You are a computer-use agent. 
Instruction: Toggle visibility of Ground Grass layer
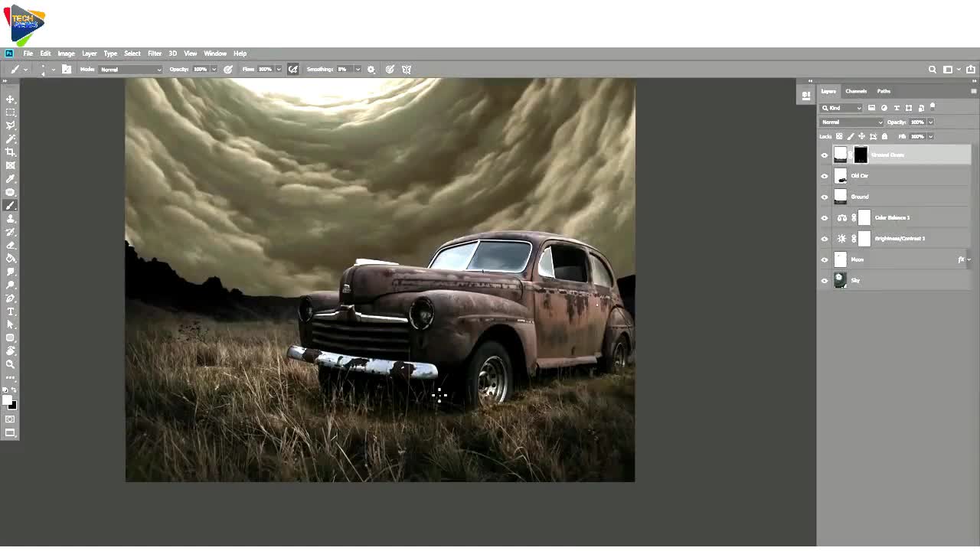click(x=825, y=155)
